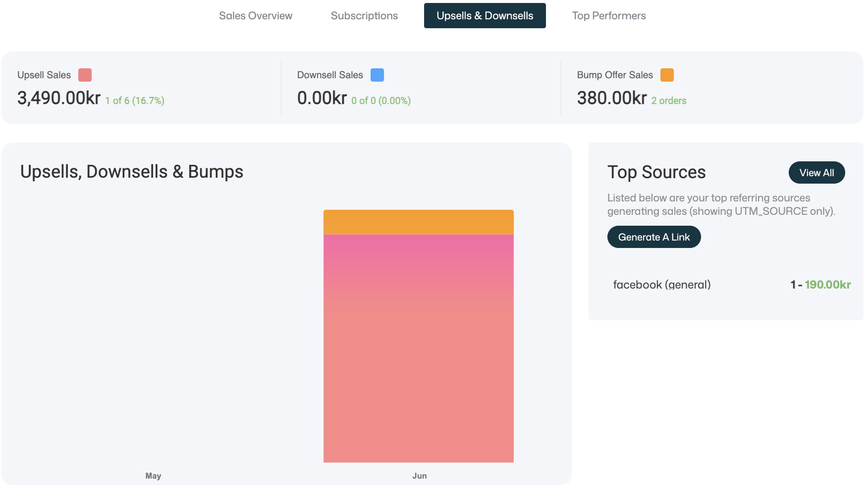This screenshot has height=491, width=868.
Task: Click the orange bump segment of June bar
Action: [x=419, y=222]
